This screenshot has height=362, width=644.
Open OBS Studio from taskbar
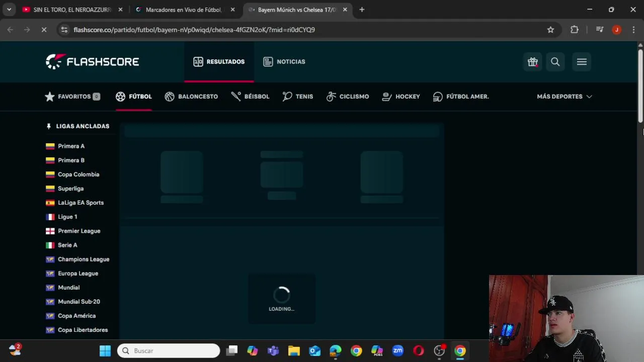pyautogui.click(x=440, y=351)
